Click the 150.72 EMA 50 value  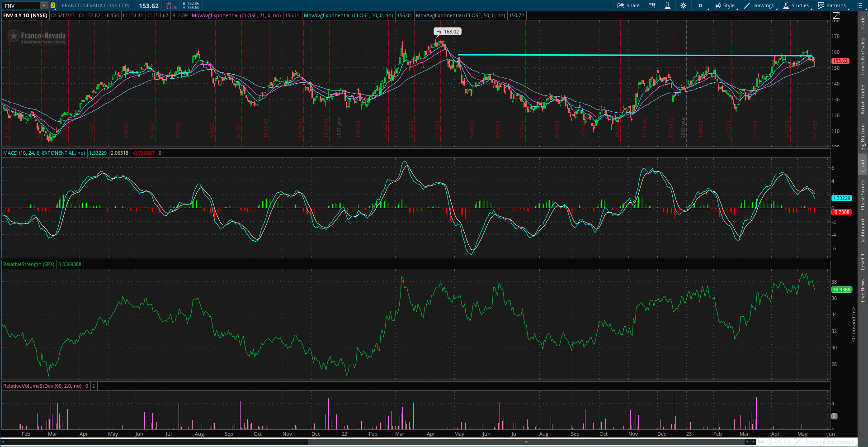pos(516,15)
